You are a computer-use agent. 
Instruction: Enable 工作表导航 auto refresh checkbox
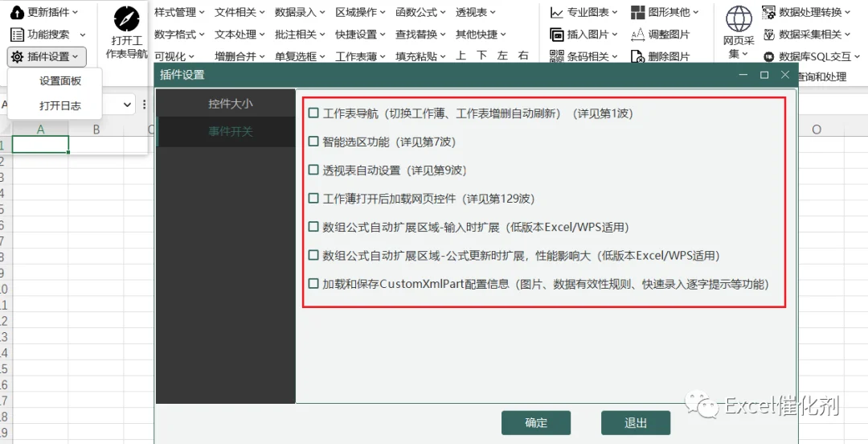(314, 113)
